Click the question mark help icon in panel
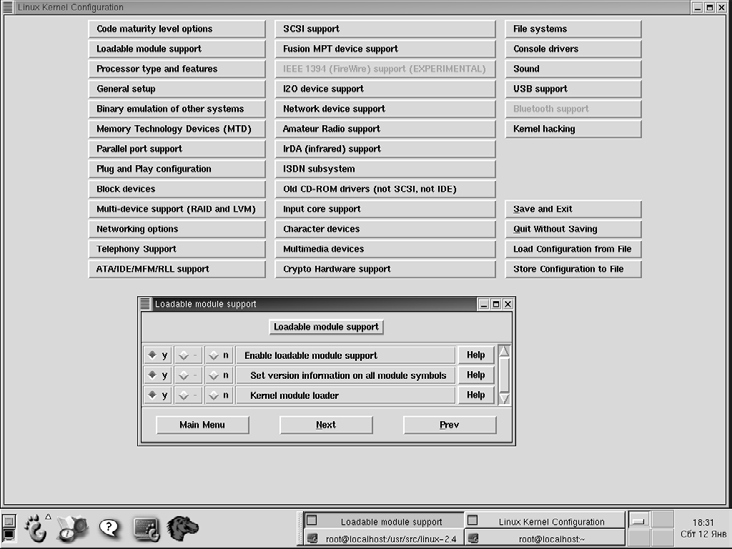The width and height of the screenshot is (732, 549). 109,526
